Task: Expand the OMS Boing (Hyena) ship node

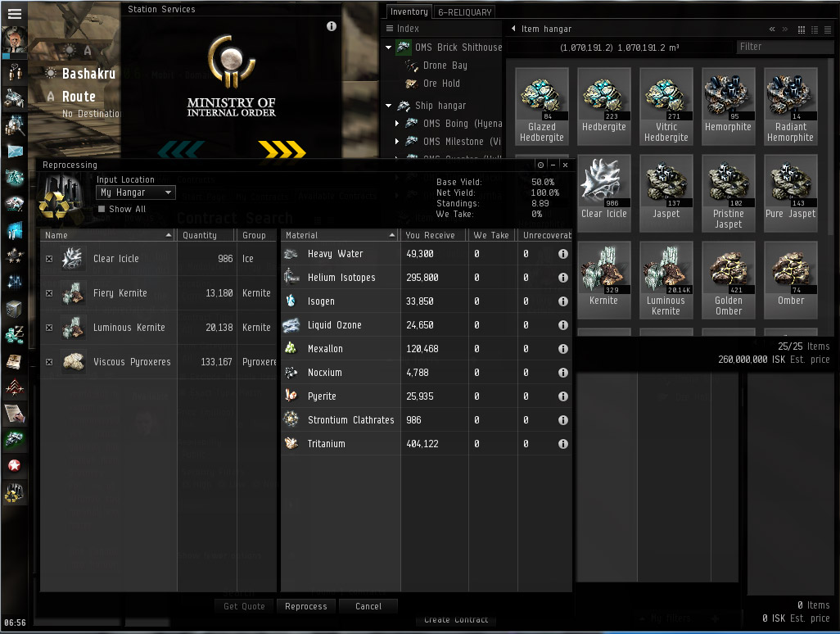Action: click(397, 124)
